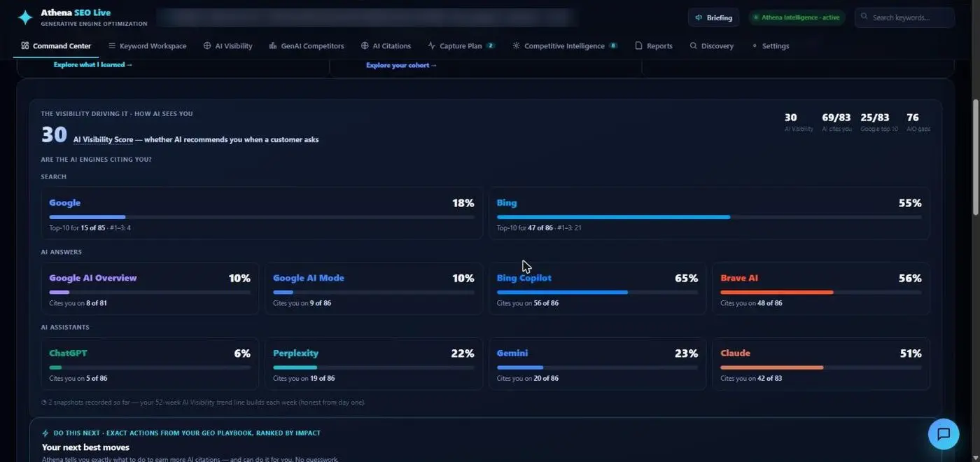Viewport: 980px width, 462px height.
Task: Click the Command Center grid icon
Action: click(x=25, y=45)
